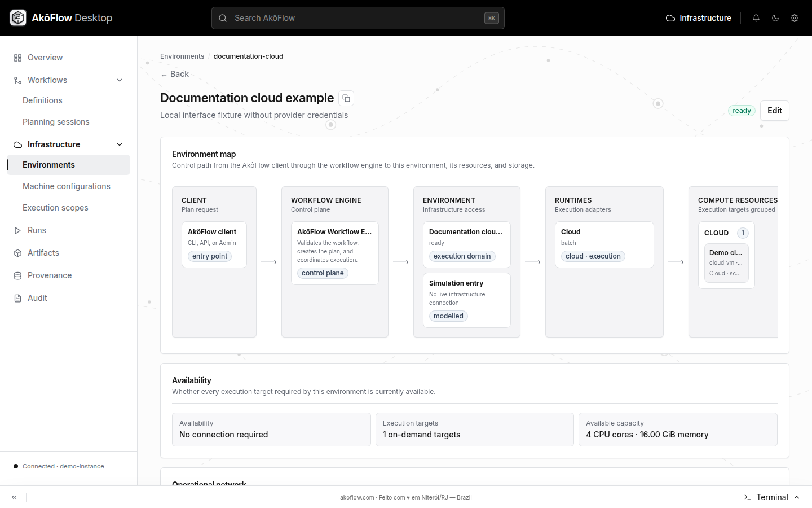The image size is (812, 508).
Task: Click Infrastructure in the top bar
Action: (x=699, y=18)
